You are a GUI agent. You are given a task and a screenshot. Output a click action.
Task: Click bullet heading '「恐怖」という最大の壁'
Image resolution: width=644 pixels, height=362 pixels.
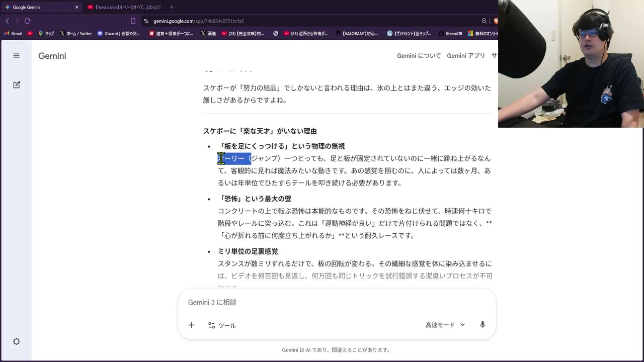pos(255,199)
